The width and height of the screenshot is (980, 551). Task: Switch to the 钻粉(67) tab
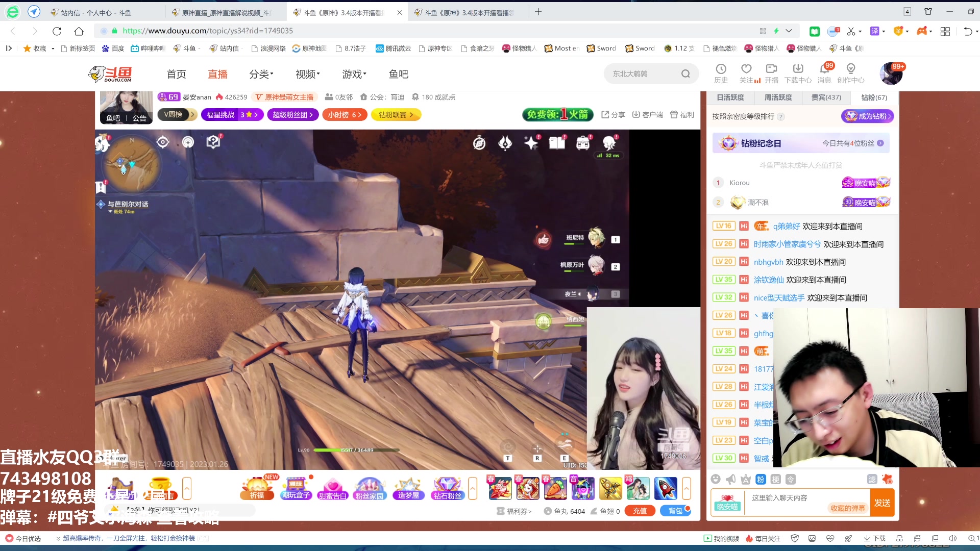click(874, 97)
